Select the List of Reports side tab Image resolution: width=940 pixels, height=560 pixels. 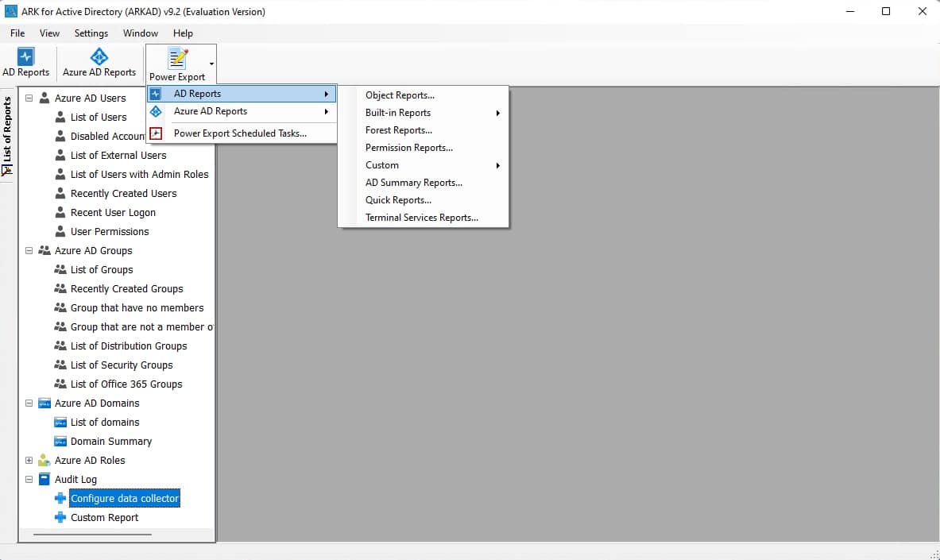tap(7, 136)
